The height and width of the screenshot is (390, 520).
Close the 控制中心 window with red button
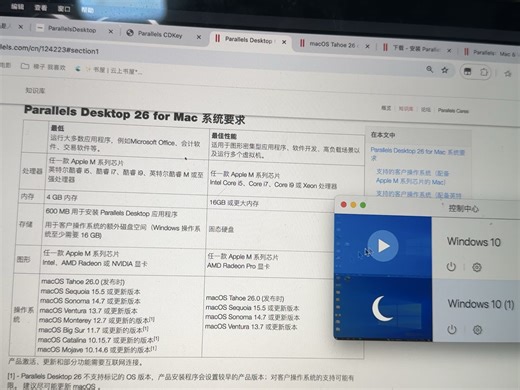pyautogui.click(x=344, y=204)
